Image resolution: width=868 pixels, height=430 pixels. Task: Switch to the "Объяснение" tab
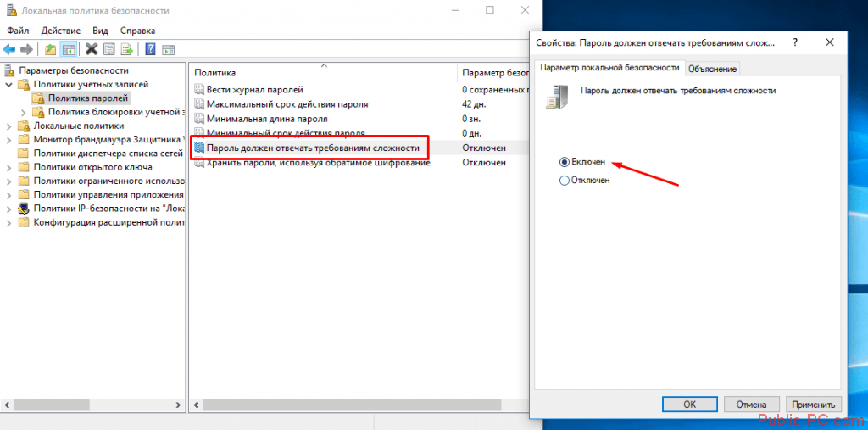[712, 69]
